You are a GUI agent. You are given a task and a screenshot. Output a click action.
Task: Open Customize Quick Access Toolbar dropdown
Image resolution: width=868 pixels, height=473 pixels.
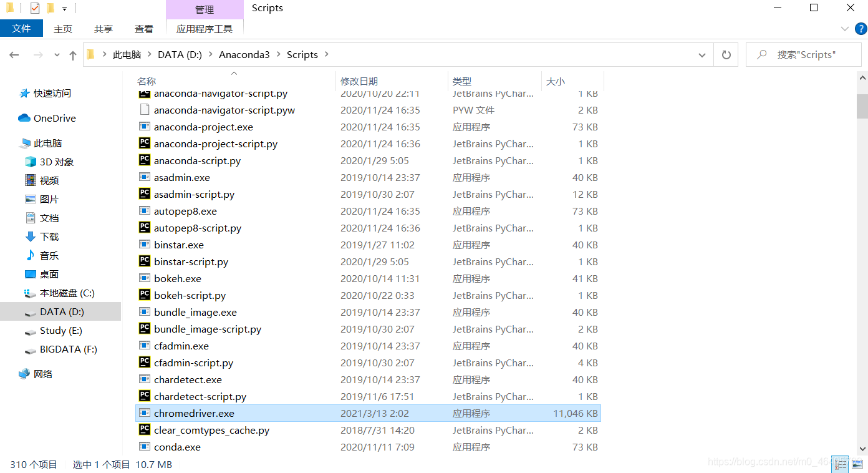[x=64, y=9]
